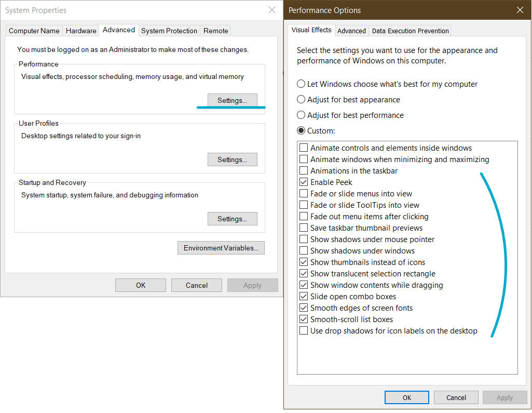This screenshot has width=532, height=413.
Task: Click Apply in System Properties window
Action: pos(252,285)
